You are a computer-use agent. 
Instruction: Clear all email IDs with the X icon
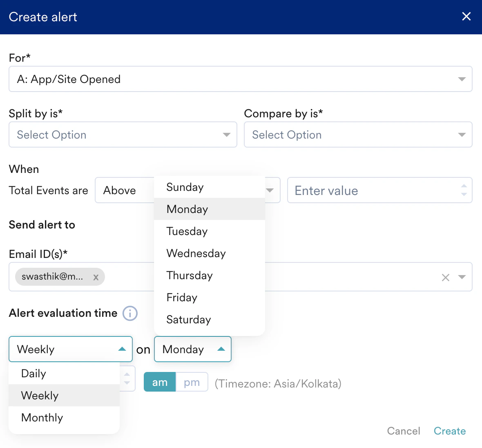(445, 278)
